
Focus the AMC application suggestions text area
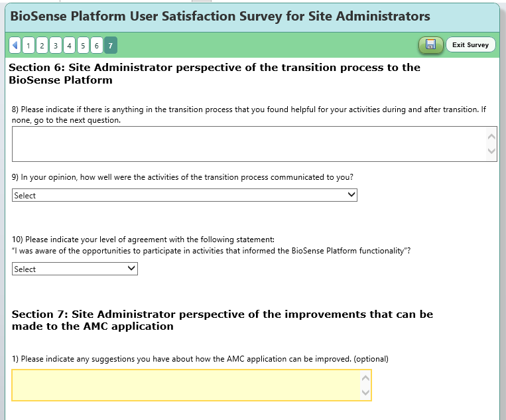click(186, 385)
